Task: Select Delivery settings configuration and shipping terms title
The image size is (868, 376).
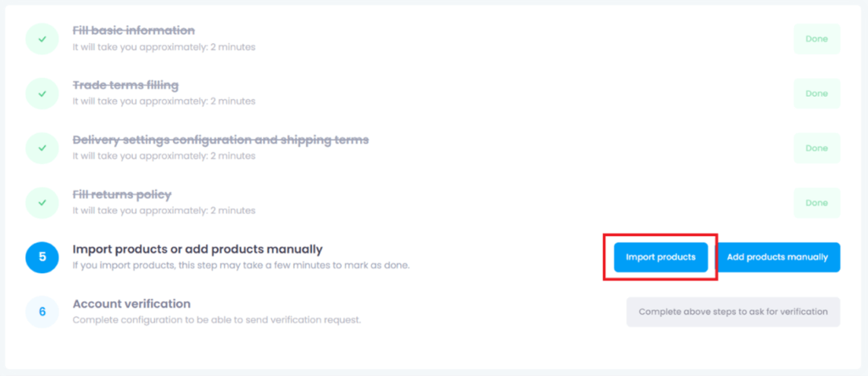Action: [x=220, y=140]
